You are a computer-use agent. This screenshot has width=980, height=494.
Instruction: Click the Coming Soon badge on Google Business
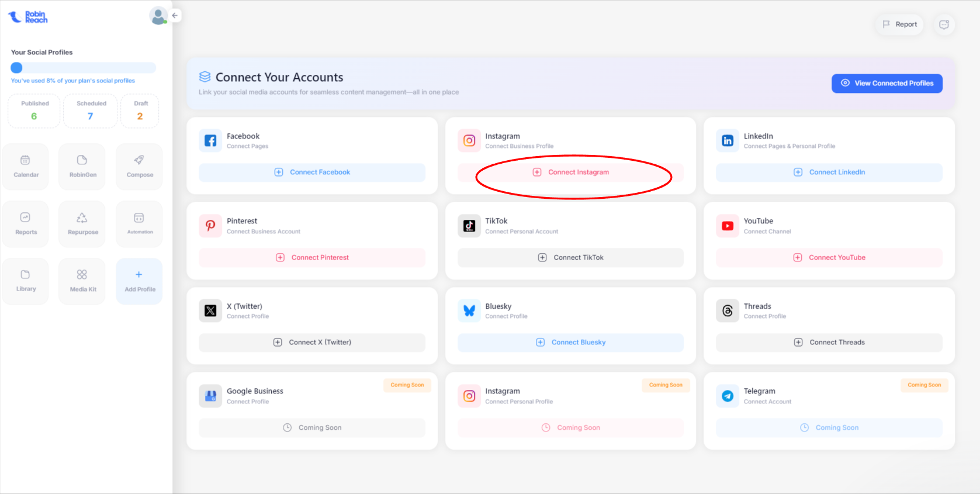click(x=407, y=385)
